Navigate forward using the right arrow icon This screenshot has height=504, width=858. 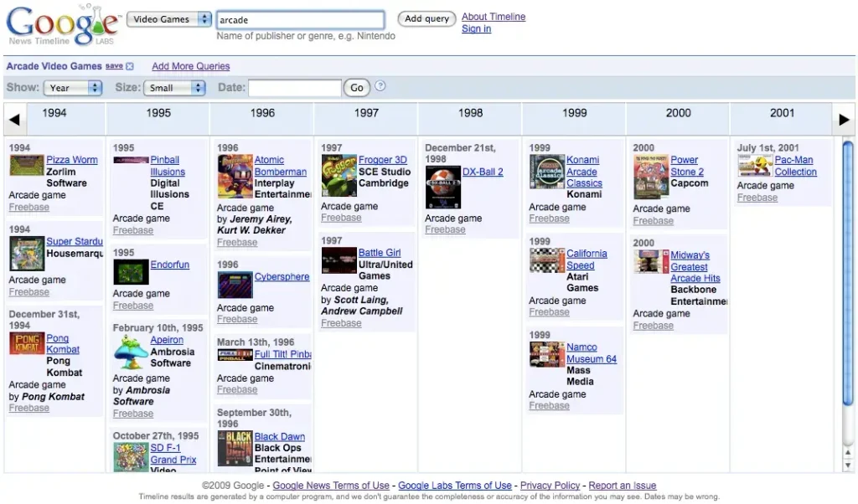coord(845,119)
